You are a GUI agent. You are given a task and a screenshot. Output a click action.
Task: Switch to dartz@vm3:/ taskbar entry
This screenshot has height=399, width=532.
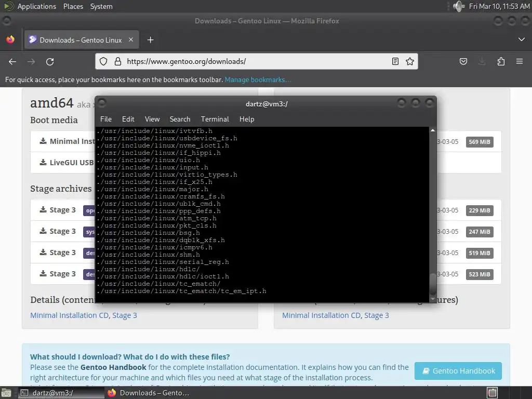click(61, 393)
